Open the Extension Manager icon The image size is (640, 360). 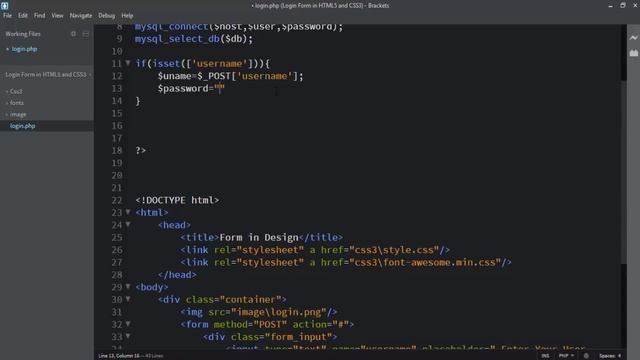click(x=633, y=53)
